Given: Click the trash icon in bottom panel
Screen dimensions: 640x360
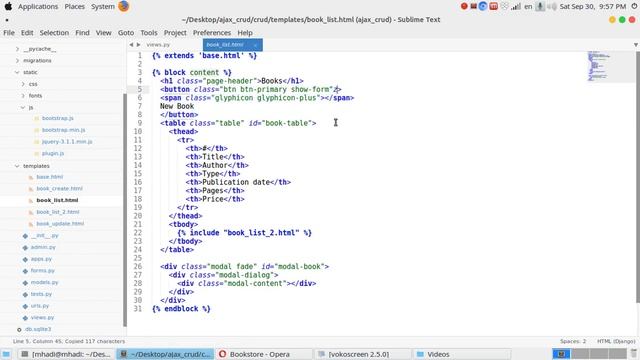Looking at the screenshot, I should tap(633, 354).
